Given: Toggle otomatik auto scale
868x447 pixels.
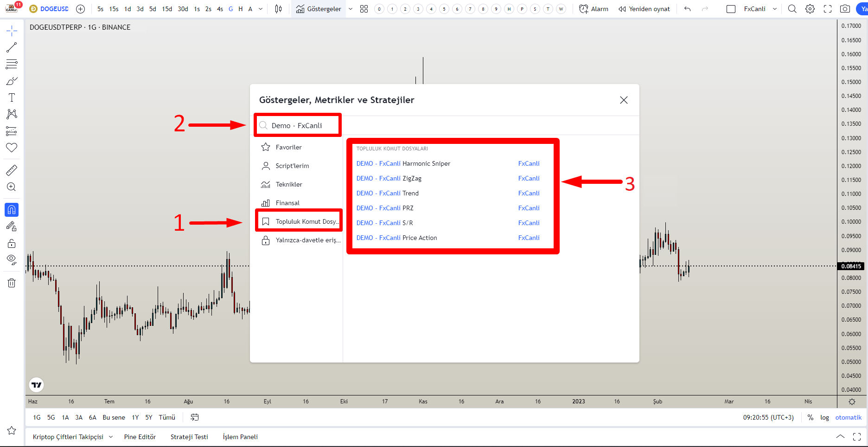Looking at the screenshot, I should pyautogui.click(x=848, y=417).
